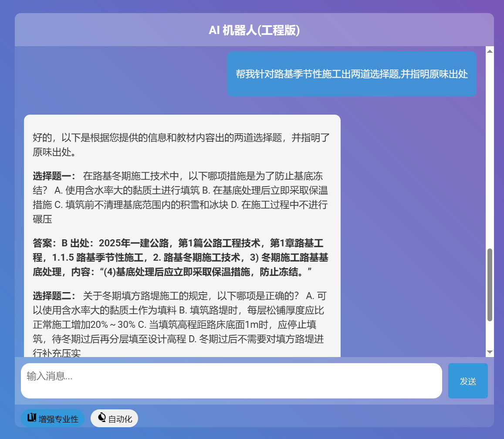Focus the 输入消息 message input field
The height and width of the screenshot is (439, 504).
coord(231,381)
